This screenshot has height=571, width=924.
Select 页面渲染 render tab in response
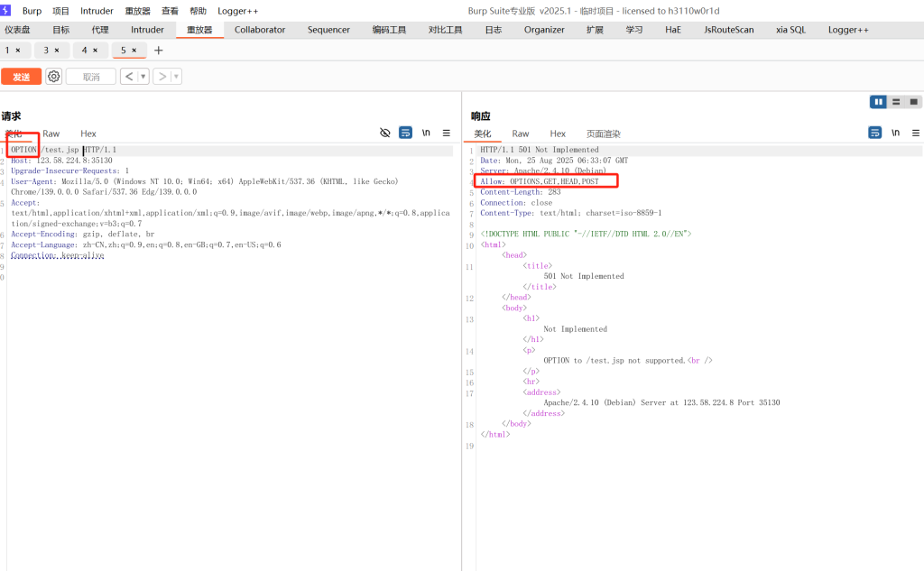pyautogui.click(x=604, y=134)
